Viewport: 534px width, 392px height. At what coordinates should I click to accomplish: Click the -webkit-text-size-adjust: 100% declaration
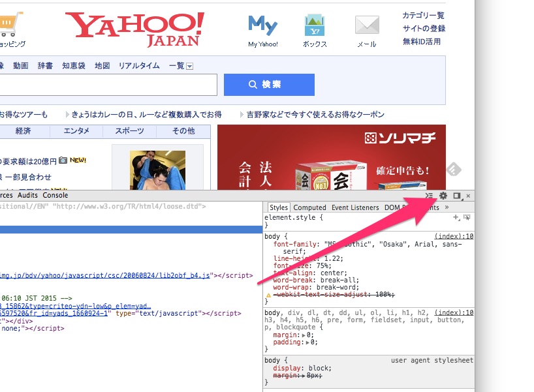point(336,294)
